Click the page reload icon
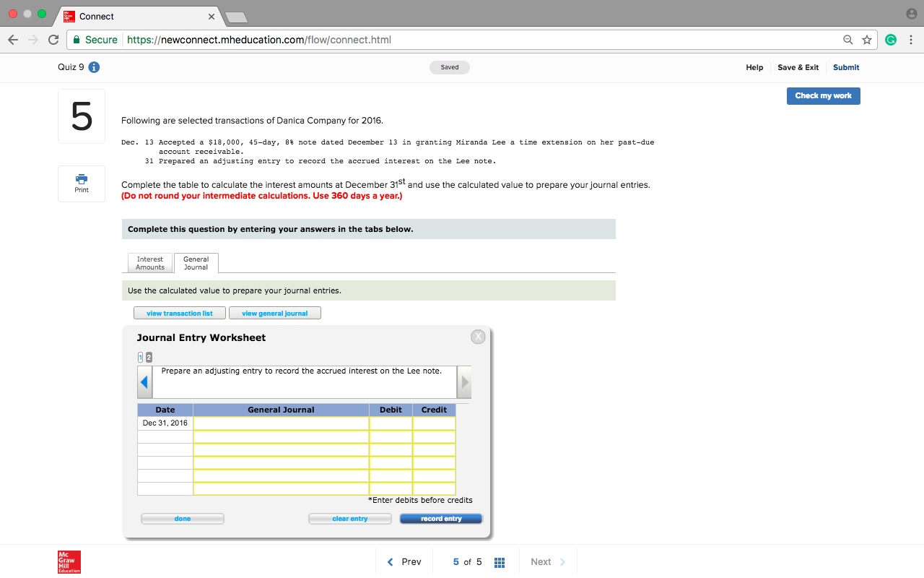The image size is (924, 578). [x=53, y=40]
